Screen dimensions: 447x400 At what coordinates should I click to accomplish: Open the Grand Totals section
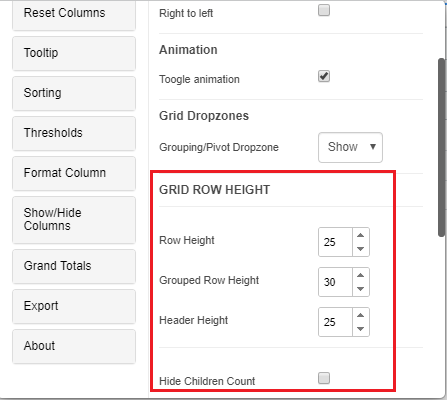point(74,266)
